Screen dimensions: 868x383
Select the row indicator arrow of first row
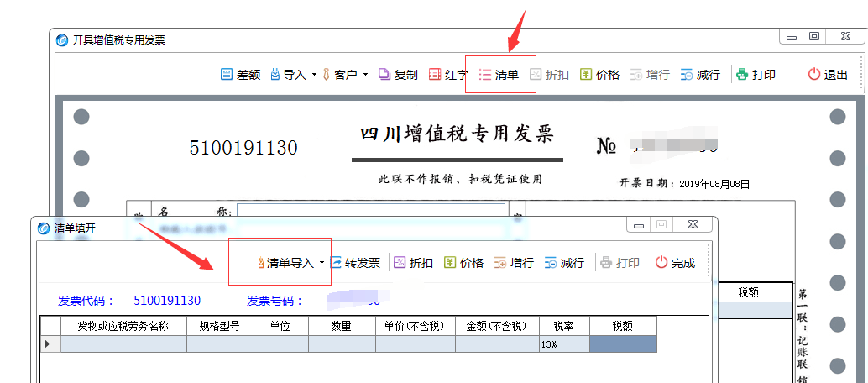(50, 344)
